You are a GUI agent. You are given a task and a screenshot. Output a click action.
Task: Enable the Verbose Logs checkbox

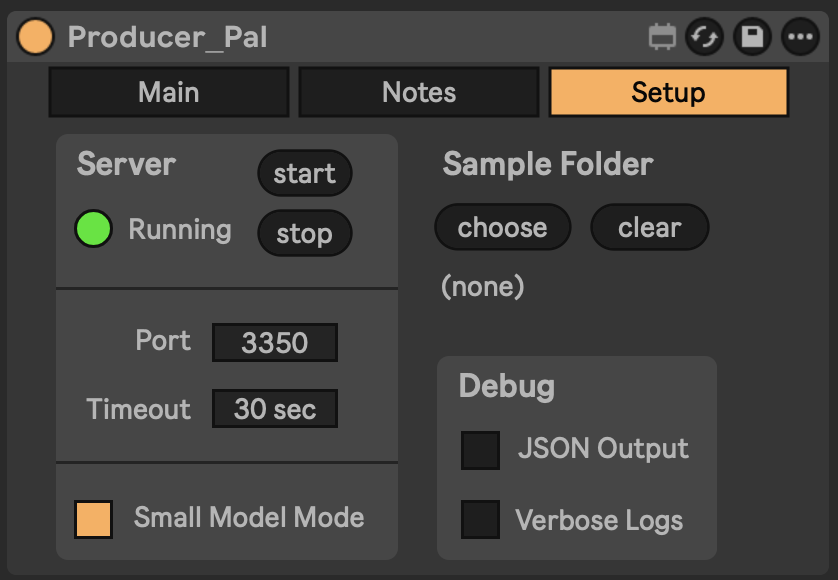[x=480, y=521]
